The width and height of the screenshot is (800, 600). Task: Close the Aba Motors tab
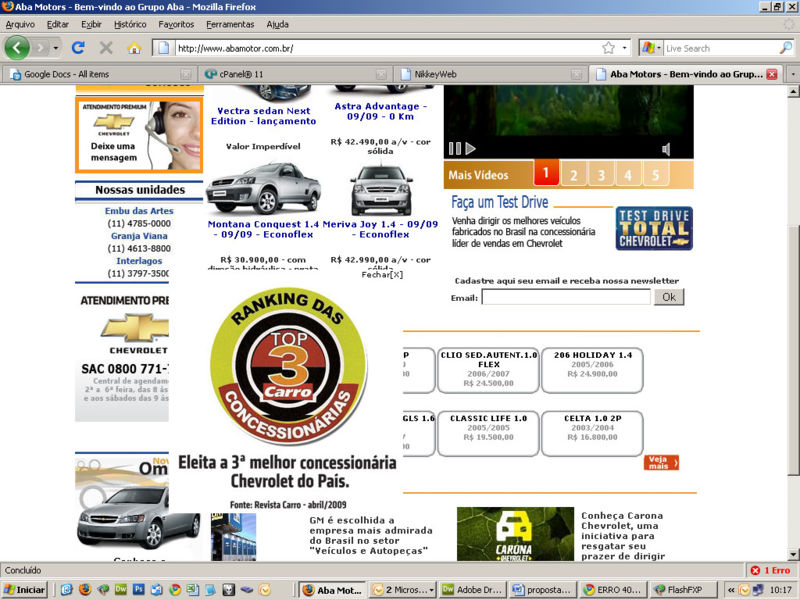[x=772, y=74]
